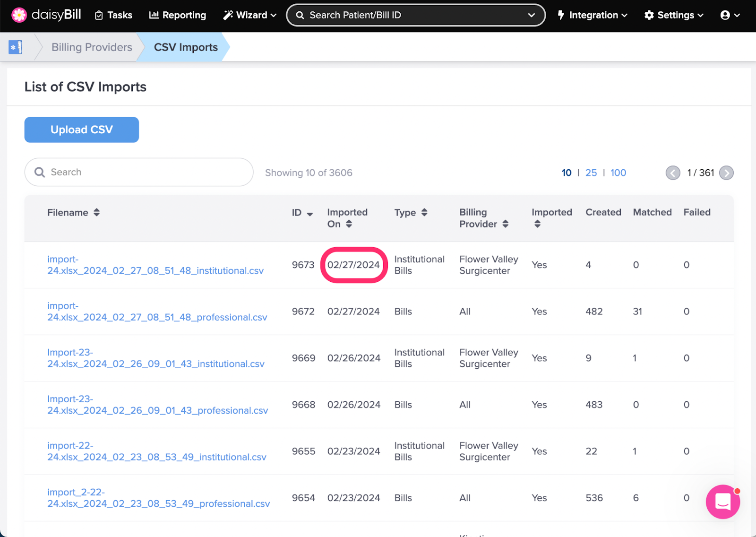Click Created value '536'
756x537 pixels.
click(594, 498)
